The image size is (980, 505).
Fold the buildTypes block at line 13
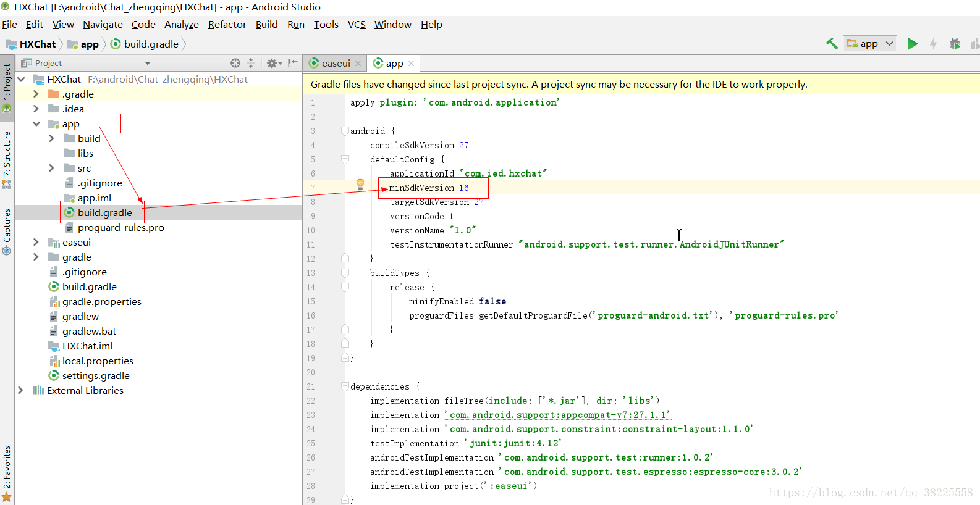[x=345, y=273]
